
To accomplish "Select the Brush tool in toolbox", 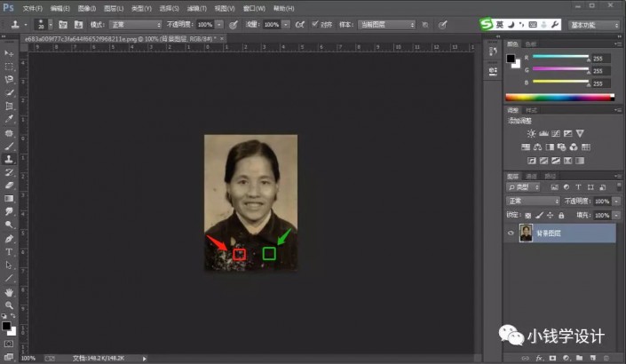I will pyautogui.click(x=9, y=146).
